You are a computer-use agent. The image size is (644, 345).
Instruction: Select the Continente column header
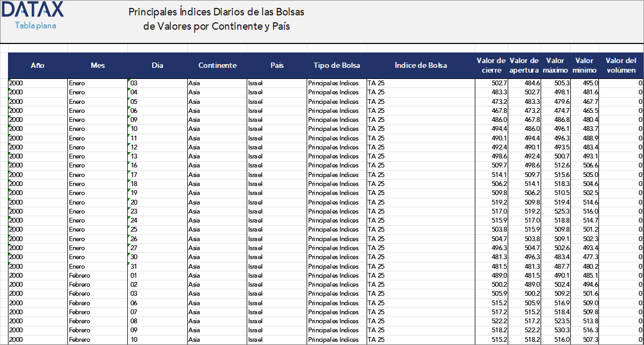click(217, 65)
